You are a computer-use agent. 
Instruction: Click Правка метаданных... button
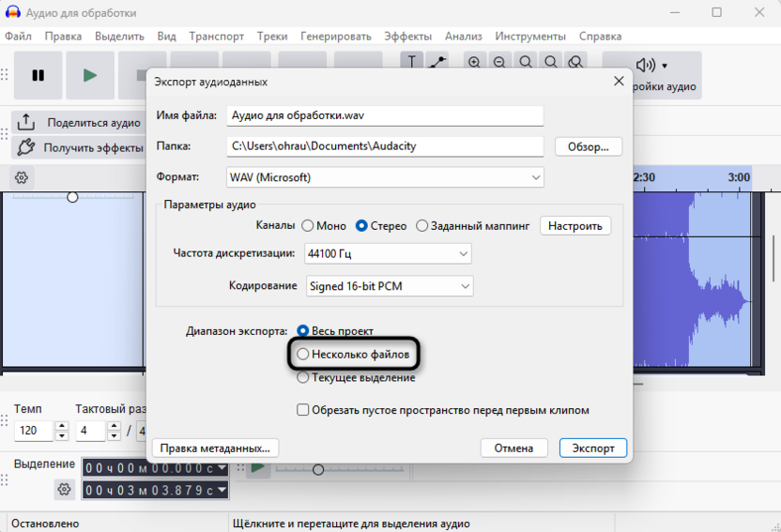pyautogui.click(x=215, y=448)
